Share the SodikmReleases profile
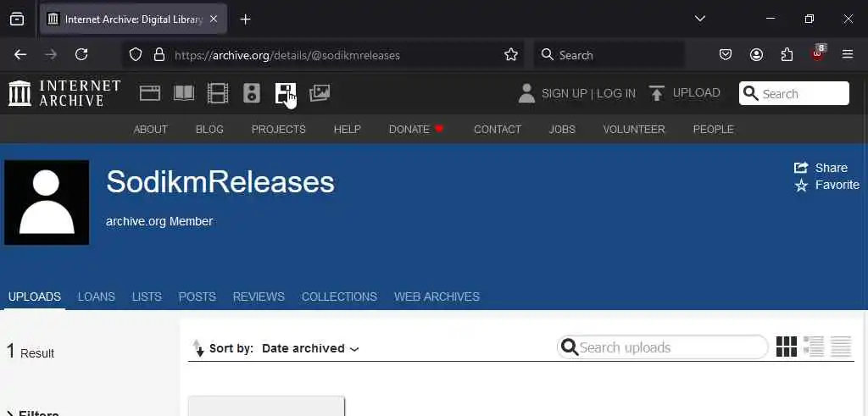The image size is (868, 416). [821, 168]
